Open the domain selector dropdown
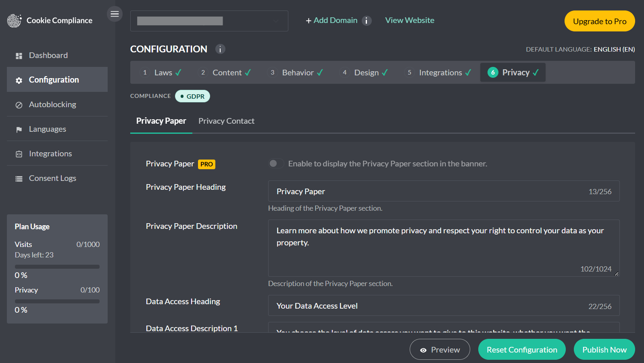 tap(209, 21)
